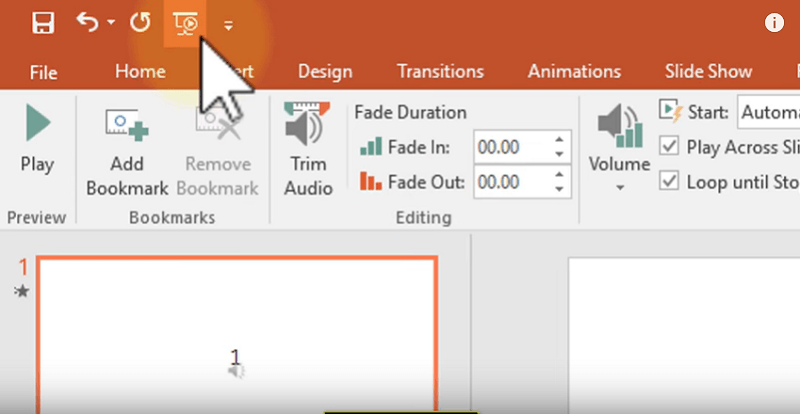This screenshot has width=800, height=414.
Task: Increase Fade In duration with up arrow
Action: (x=560, y=140)
